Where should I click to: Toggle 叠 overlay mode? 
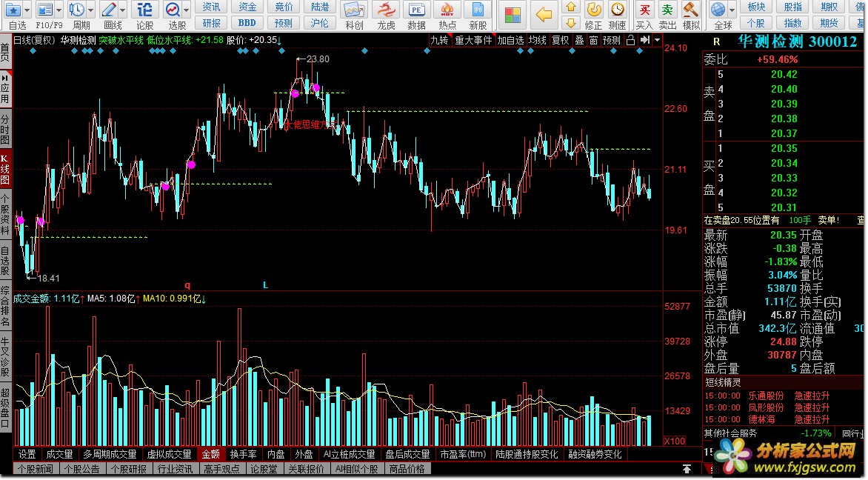tap(579, 40)
